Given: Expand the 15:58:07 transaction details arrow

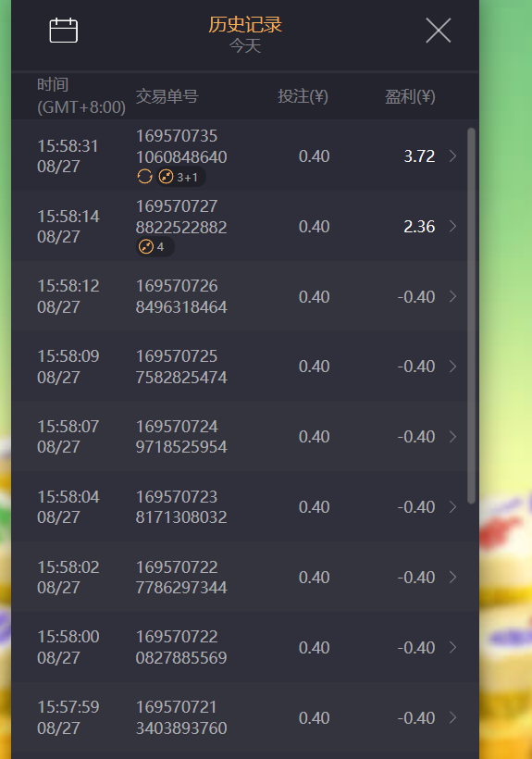Looking at the screenshot, I should (x=452, y=437).
